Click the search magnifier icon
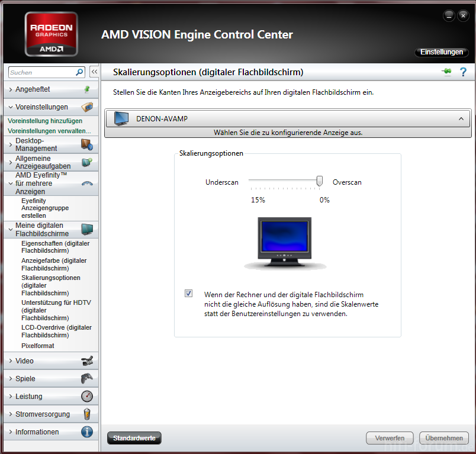Image resolution: width=476 pixels, height=454 pixels. coord(79,72)
